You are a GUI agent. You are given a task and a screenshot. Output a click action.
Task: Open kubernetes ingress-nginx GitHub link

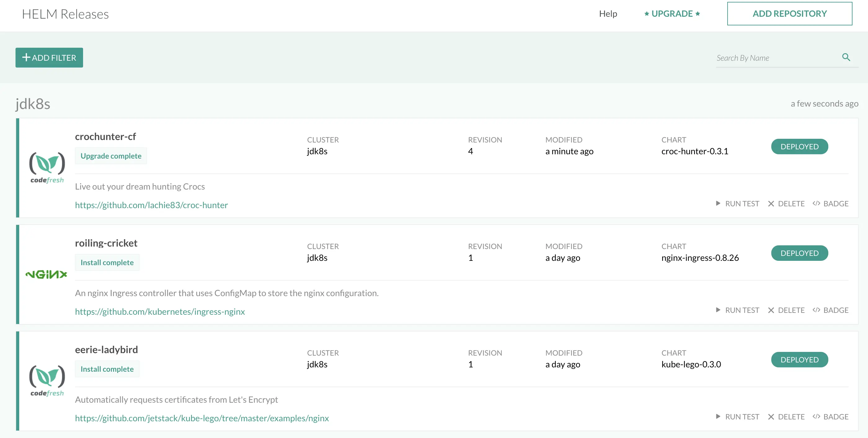160,311
